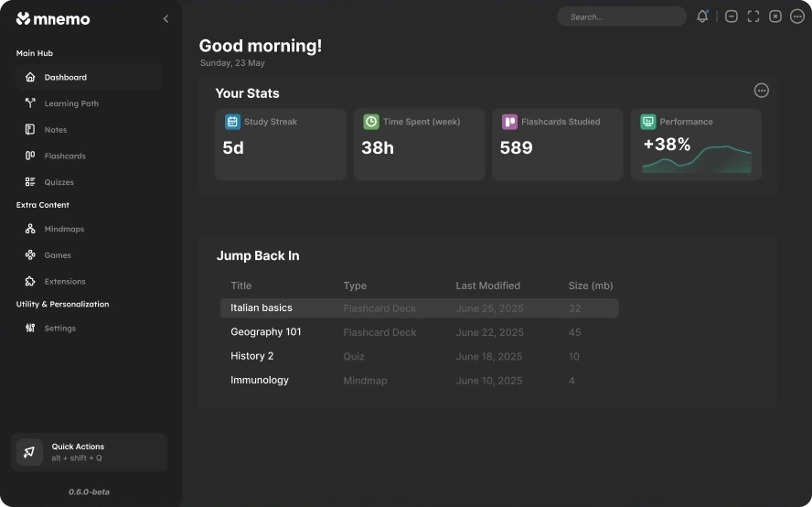The image size is (812, 507).
Task: Focus the Search field
Action: [622, 16]
